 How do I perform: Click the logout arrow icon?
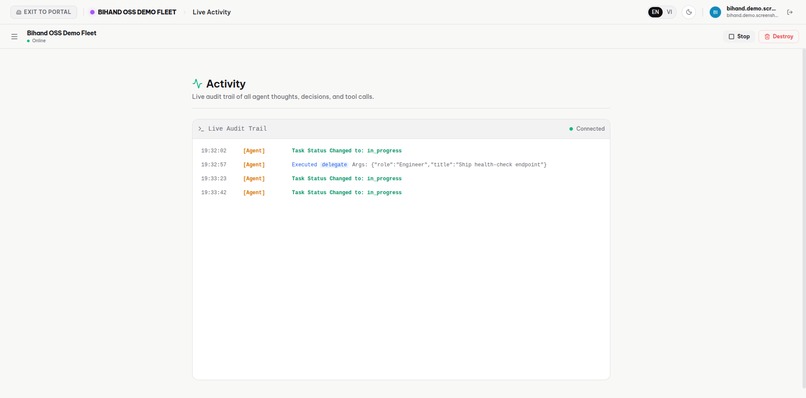point(790,12)
